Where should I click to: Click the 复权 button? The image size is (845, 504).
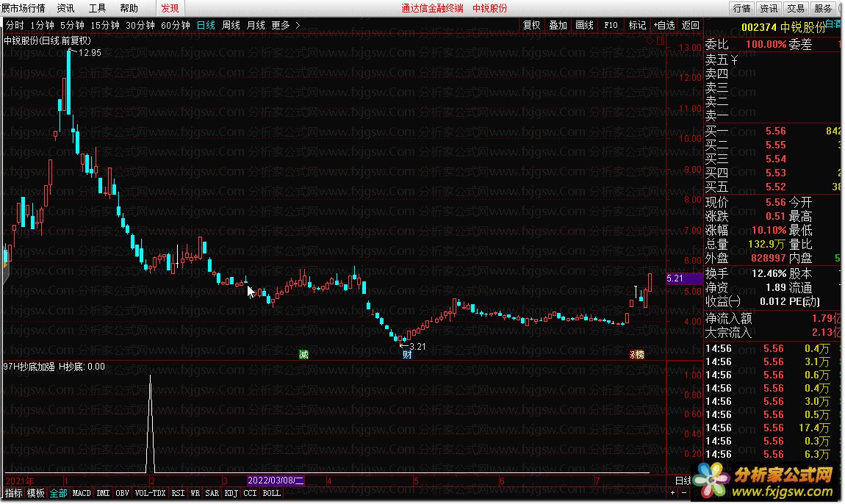coord(531,25)
